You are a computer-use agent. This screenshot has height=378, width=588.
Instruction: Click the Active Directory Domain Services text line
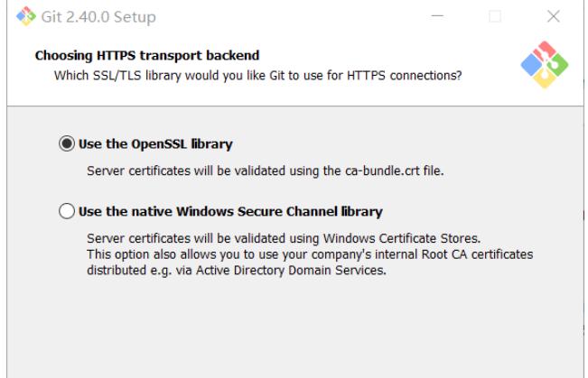[x=237, y=270]
